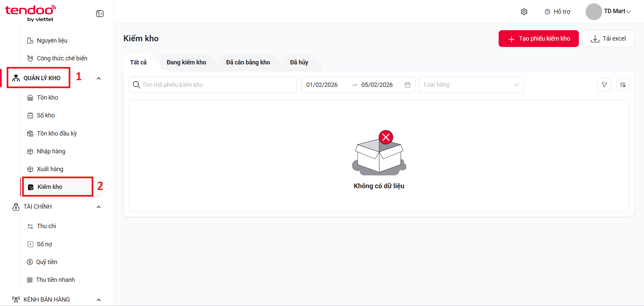Click the calendar icon in date range
Screen dimensions: 644x306
pos(408,85)
